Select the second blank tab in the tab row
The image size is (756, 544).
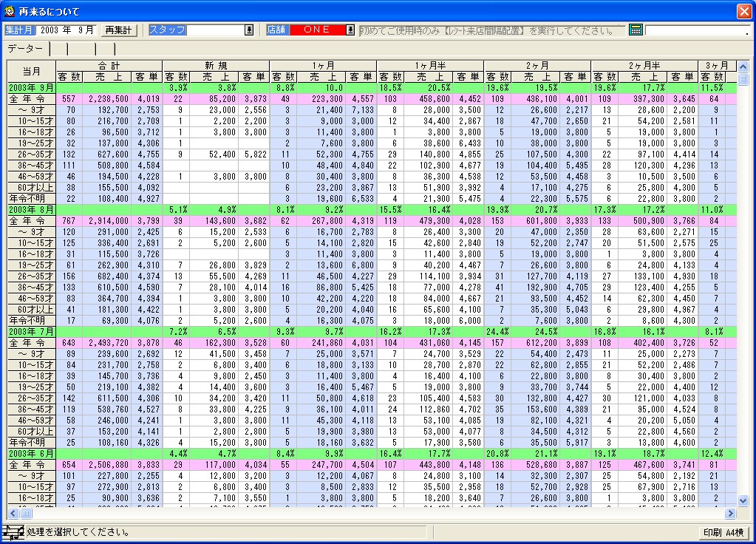pos(81,48)
